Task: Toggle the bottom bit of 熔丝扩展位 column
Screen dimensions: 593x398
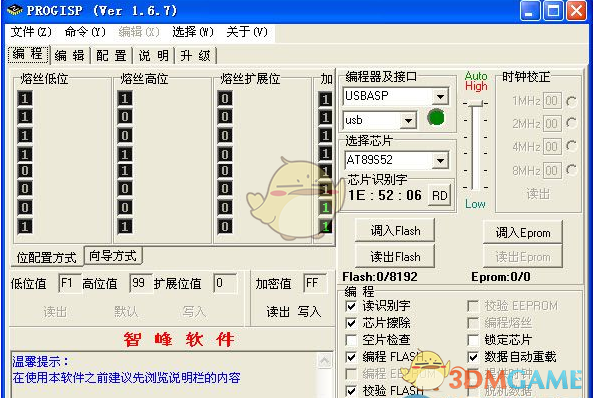Action: pyautogui.click(x=225, y=226)
